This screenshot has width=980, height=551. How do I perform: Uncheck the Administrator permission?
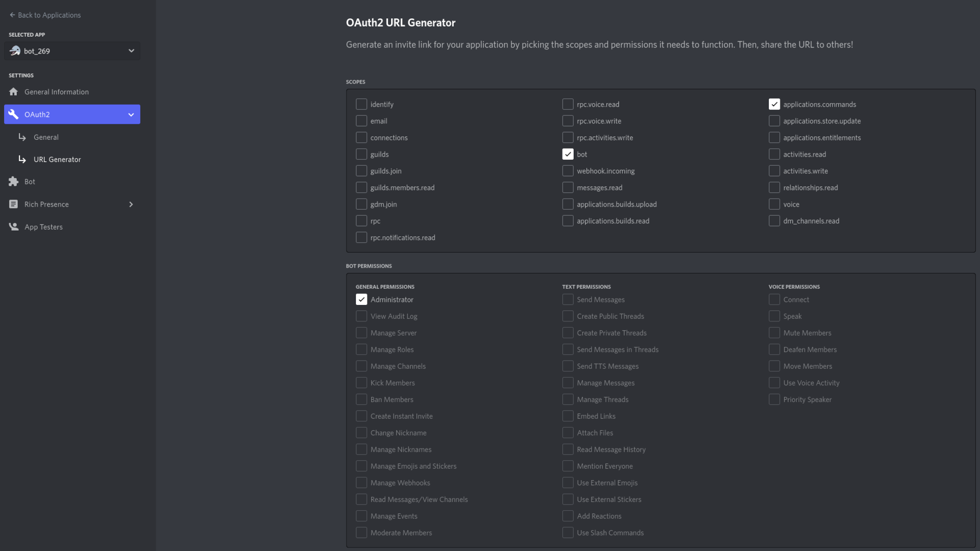click(361, 299)
